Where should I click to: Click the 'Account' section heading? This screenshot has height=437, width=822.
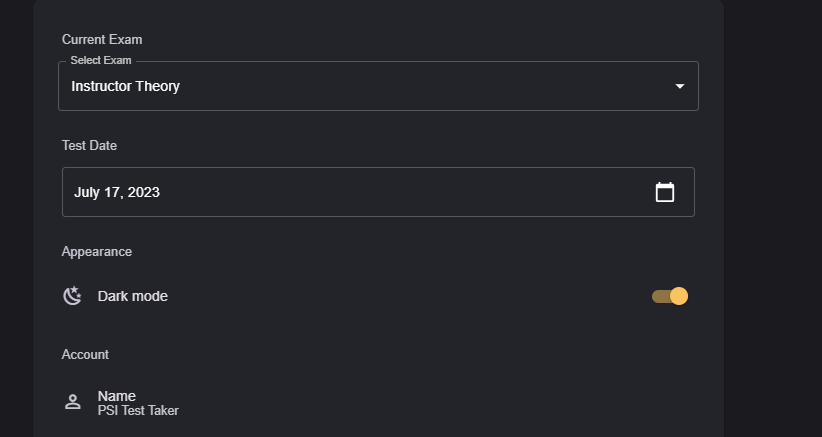[x=85, y=354]
